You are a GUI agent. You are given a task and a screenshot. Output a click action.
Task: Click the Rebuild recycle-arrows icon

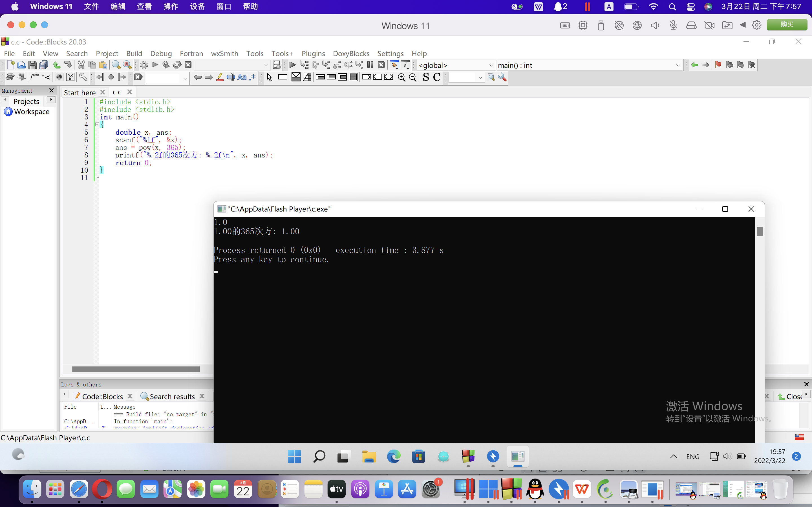click(177, 65)
